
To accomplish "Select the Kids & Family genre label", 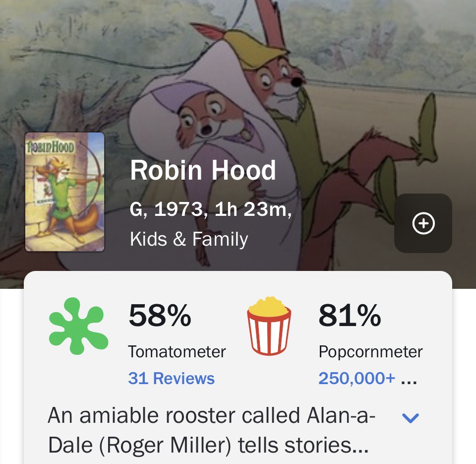I will pyautogui.click(x=189, y=239).
